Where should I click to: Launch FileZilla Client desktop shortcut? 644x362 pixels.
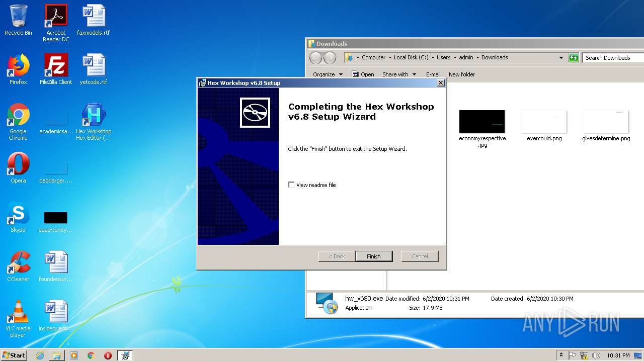tap(56, 69)
